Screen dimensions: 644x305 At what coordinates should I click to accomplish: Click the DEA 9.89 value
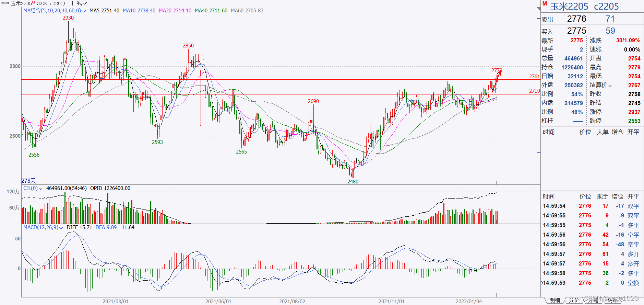106,227
